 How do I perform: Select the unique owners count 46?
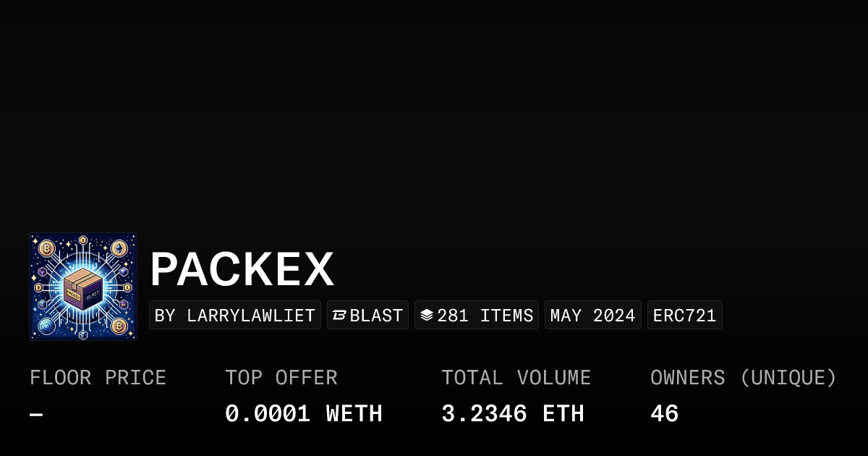coord(664,414)
